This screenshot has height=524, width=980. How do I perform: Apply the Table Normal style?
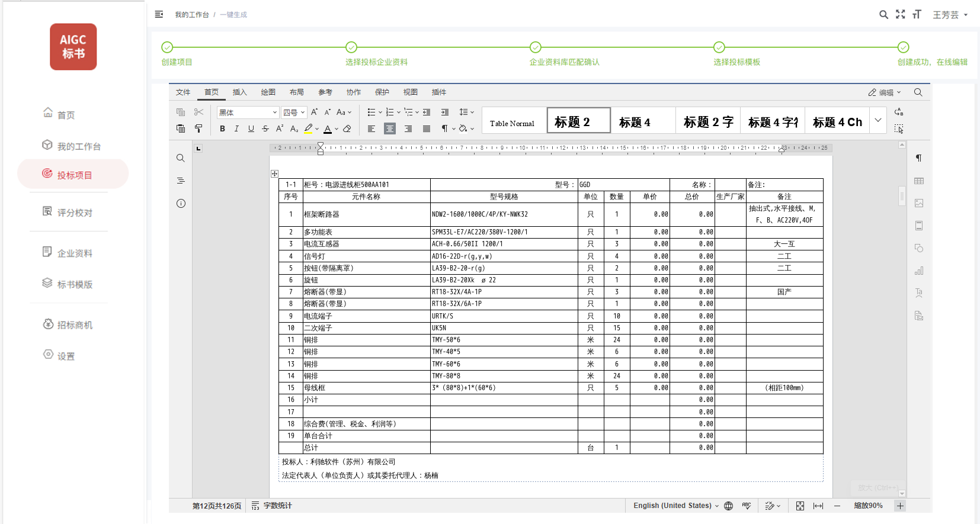pos(514,120)
